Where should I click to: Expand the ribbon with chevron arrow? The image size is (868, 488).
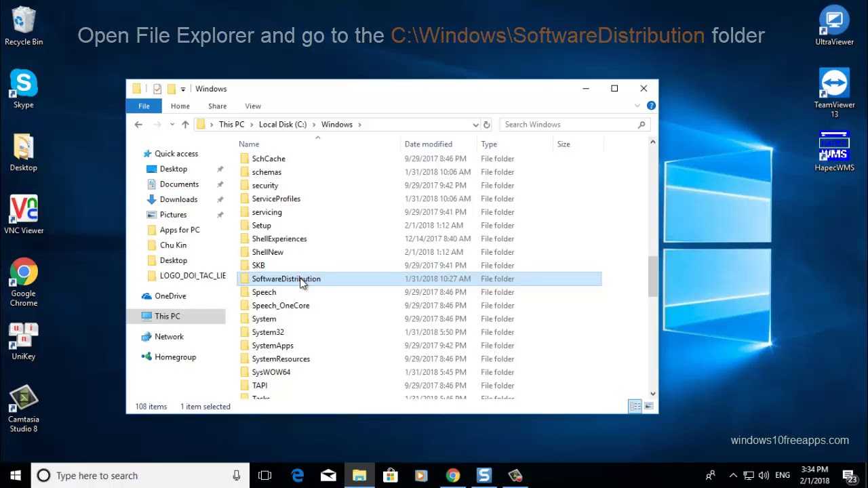pyautogui.click(x=637, y=106)
